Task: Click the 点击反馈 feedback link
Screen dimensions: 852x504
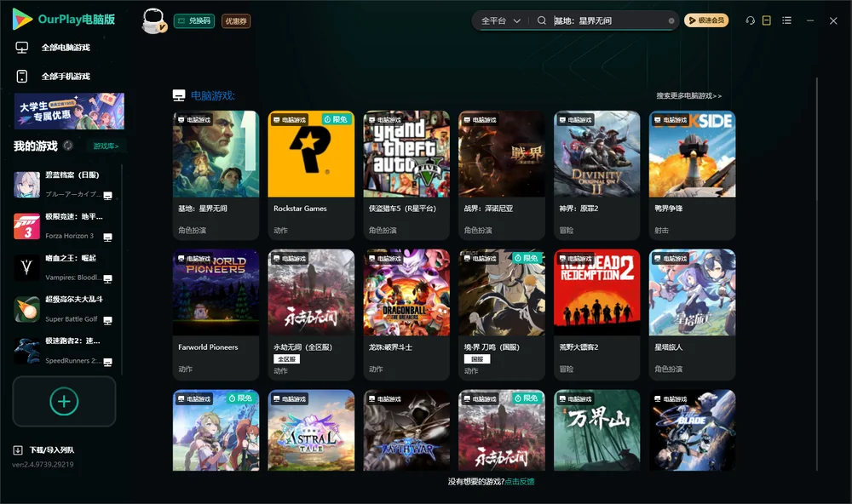Action: (x=520, y=481)
